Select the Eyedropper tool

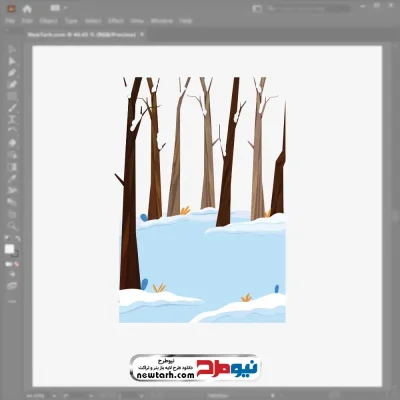tap(12, 179)
